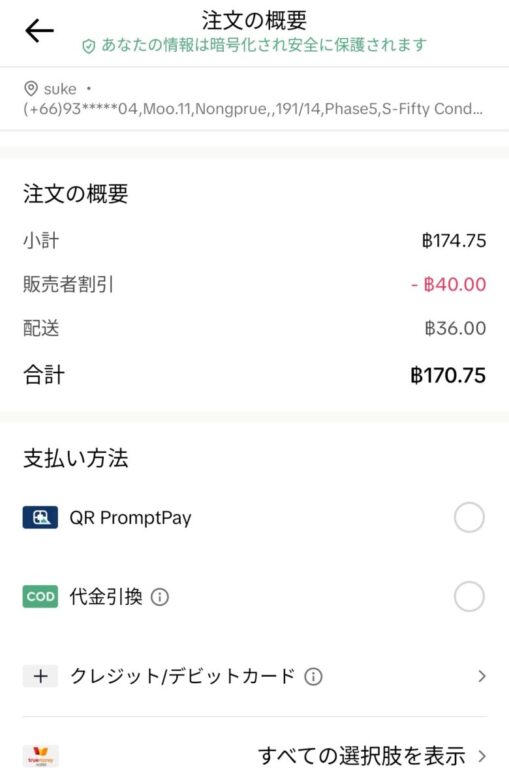Show all options via すべての選択肢を表示
The width and height of the screenshot is (509, 768).
[x=361, y=755]
